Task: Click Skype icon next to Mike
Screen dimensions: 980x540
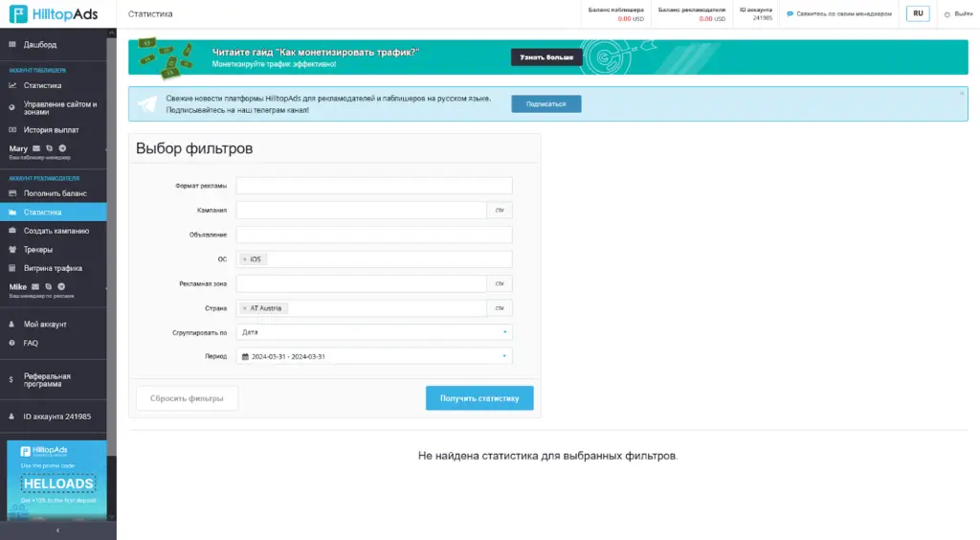Action: pos(48,286)
